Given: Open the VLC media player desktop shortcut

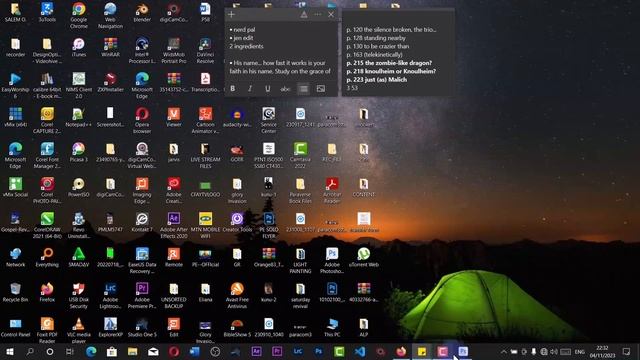Looking at the screenshot, I should point(79,331).
